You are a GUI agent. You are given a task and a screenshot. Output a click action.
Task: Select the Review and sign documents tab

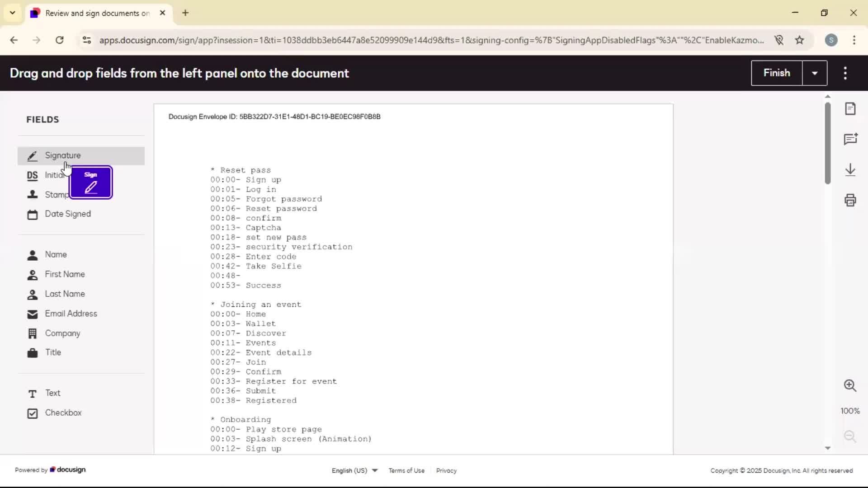tap(97, 13)
